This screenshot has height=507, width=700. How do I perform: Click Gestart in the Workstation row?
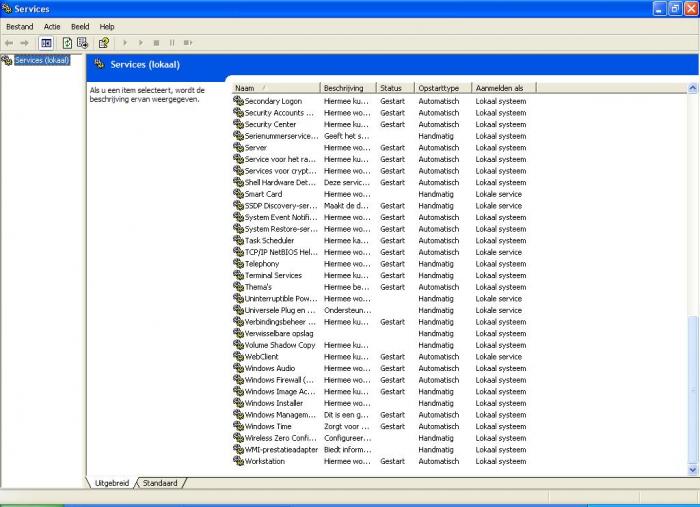(392, 461)
